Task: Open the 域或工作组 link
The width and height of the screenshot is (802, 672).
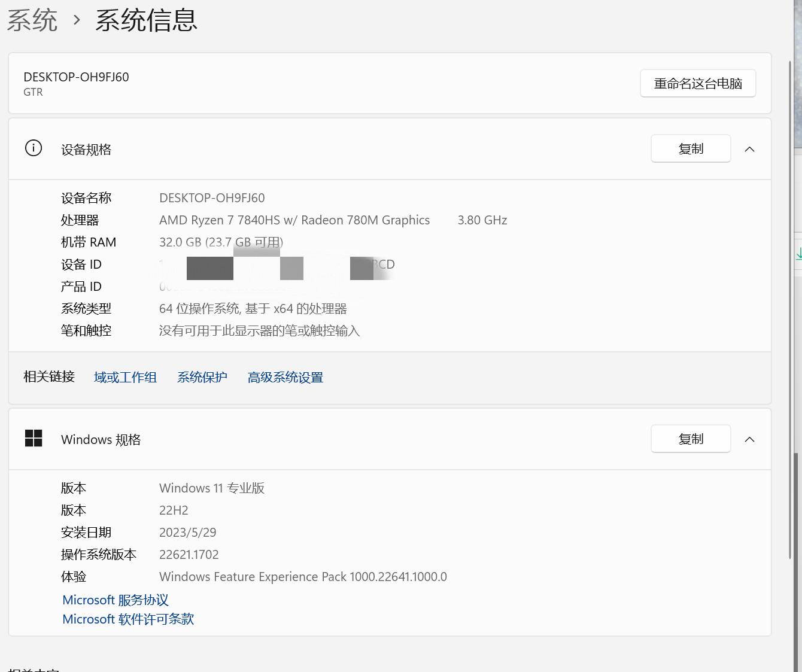Action: 125,377
